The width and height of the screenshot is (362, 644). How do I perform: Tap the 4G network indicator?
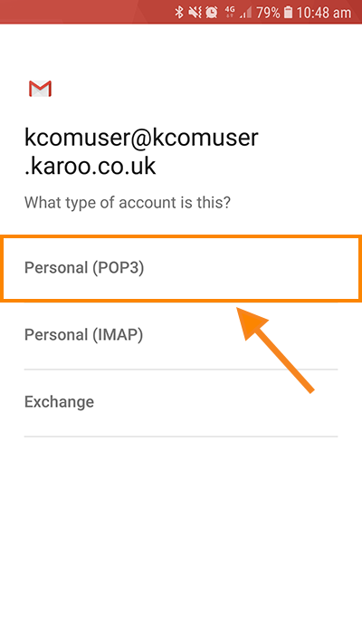[230, 13]
